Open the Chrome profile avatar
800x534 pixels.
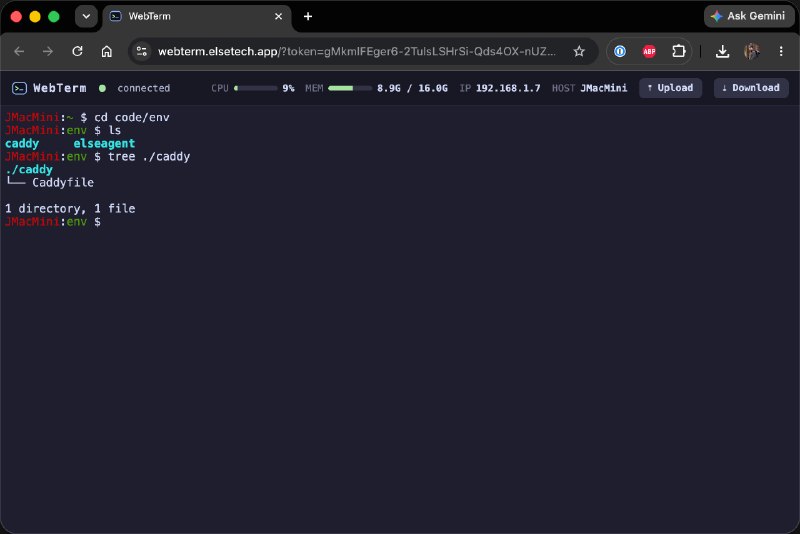752,51
